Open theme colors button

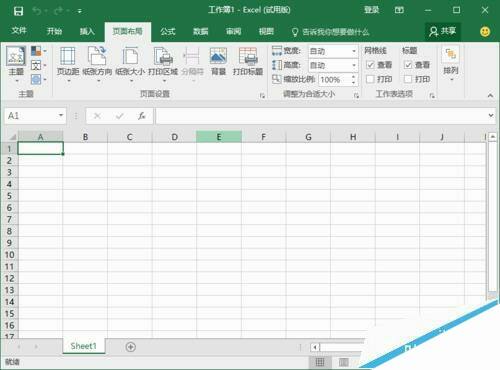(x=38, y=51)
